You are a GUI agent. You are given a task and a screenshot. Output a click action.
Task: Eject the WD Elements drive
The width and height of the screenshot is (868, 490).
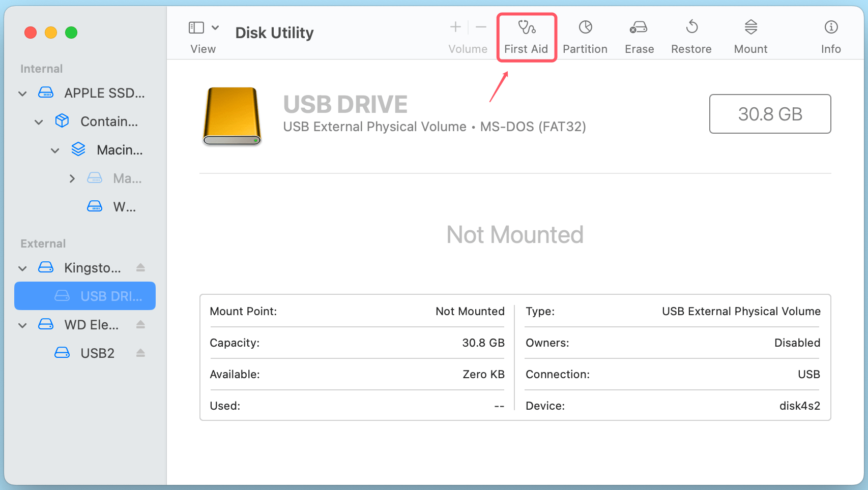point(140,324)
